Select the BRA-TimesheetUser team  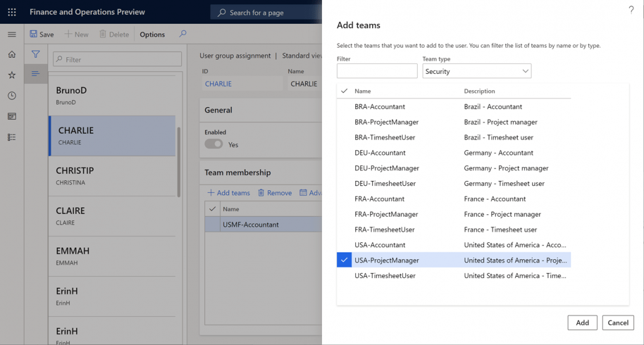tap(454, 137)
